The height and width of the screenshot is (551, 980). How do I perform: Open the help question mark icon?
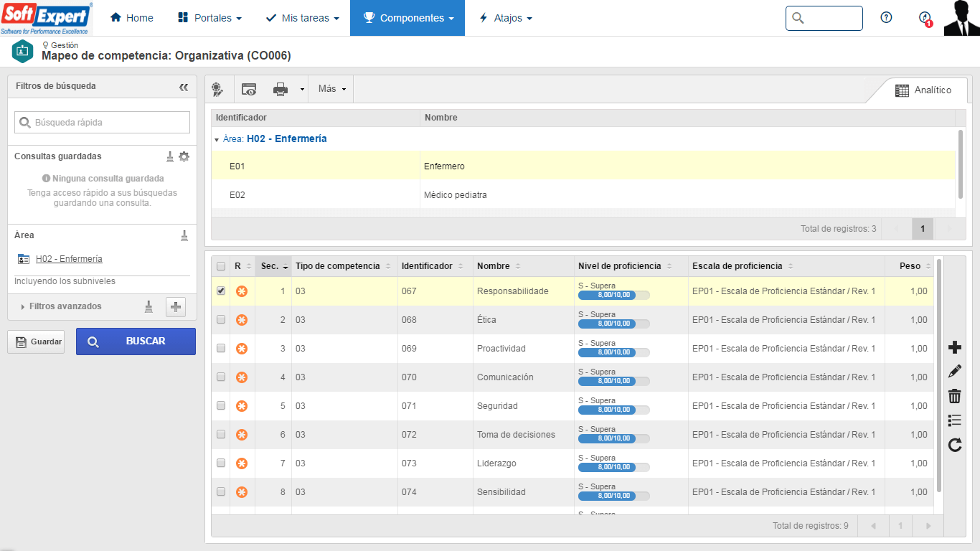(886, 18)
